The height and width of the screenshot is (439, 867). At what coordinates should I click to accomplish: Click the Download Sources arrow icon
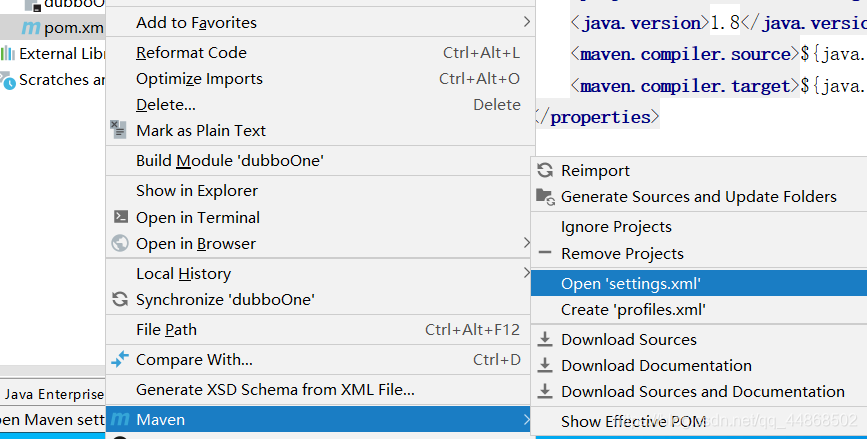click(545, 340)
